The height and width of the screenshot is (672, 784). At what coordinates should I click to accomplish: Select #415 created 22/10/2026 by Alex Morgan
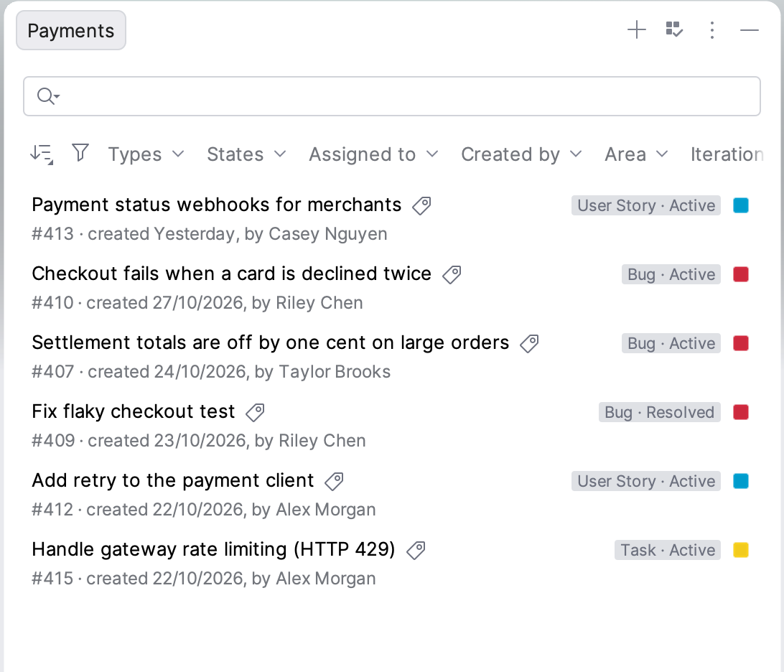point(203,579)
